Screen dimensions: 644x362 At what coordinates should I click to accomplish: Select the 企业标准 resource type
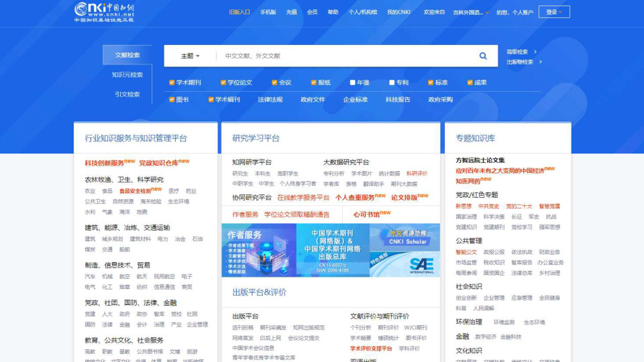(x=356, y=99)
